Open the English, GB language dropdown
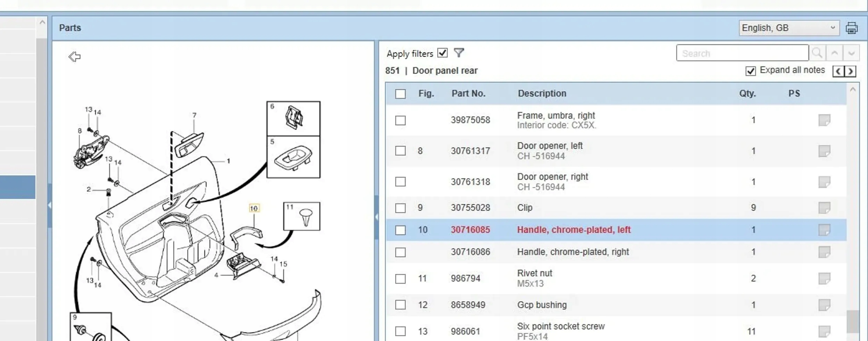 pos(789,28)
